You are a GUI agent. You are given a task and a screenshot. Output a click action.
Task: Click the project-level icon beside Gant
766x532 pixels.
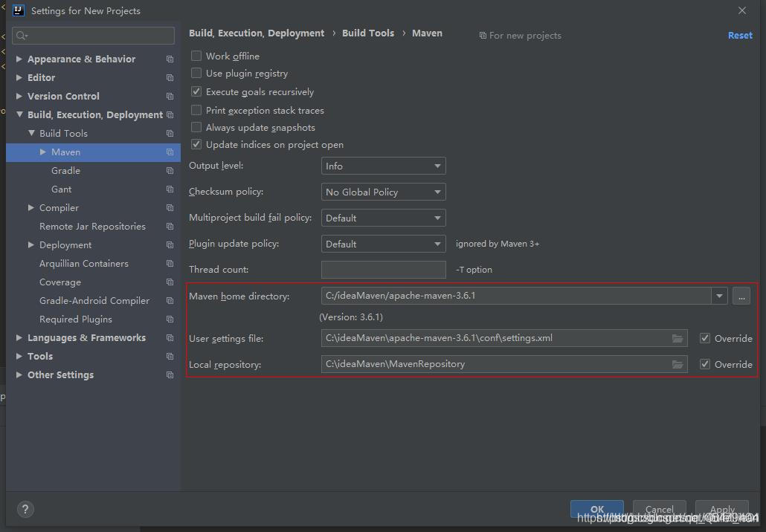tap(170, 189)
